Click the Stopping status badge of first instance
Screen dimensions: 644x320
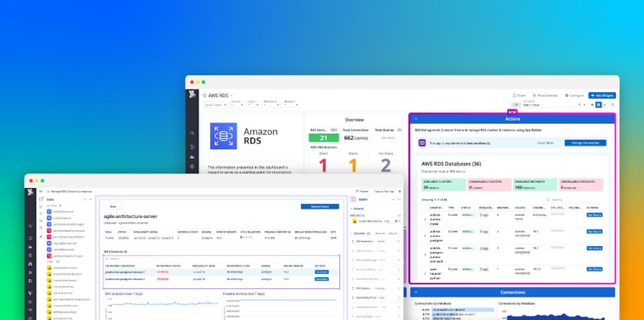[163, 272]
